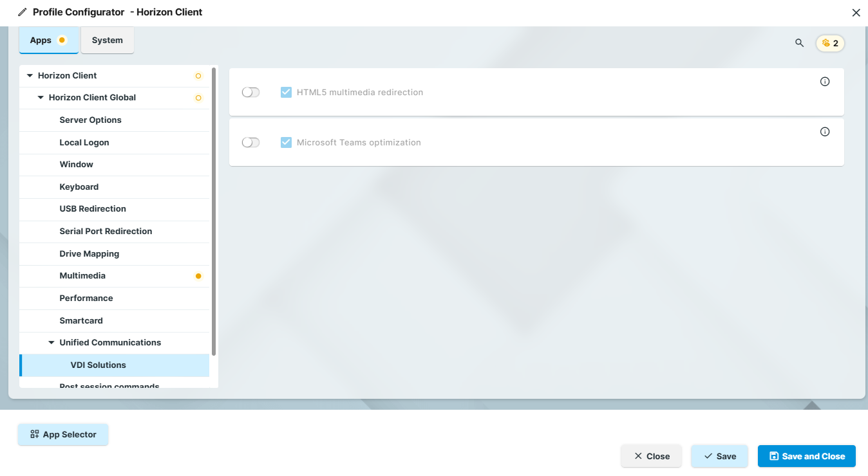Collapse the Horizon Client tree node
868x476 pixels.
pos(30,76)
